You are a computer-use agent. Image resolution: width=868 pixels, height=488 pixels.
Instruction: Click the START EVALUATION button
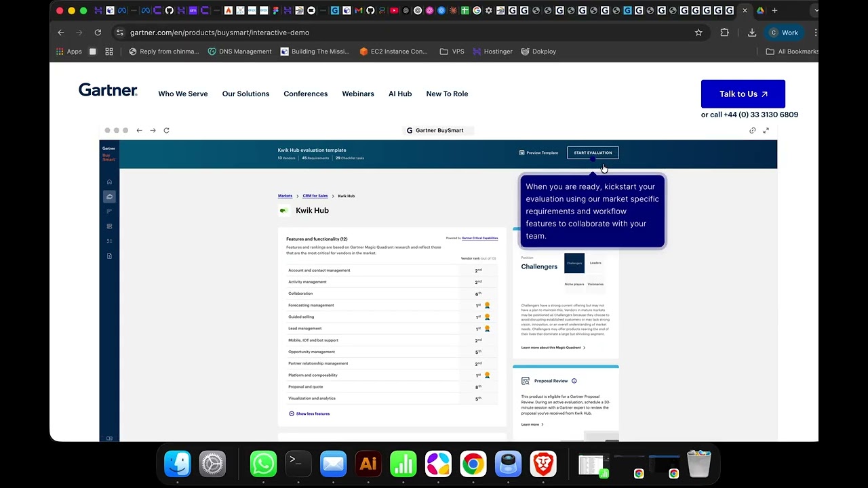(593, 152)
